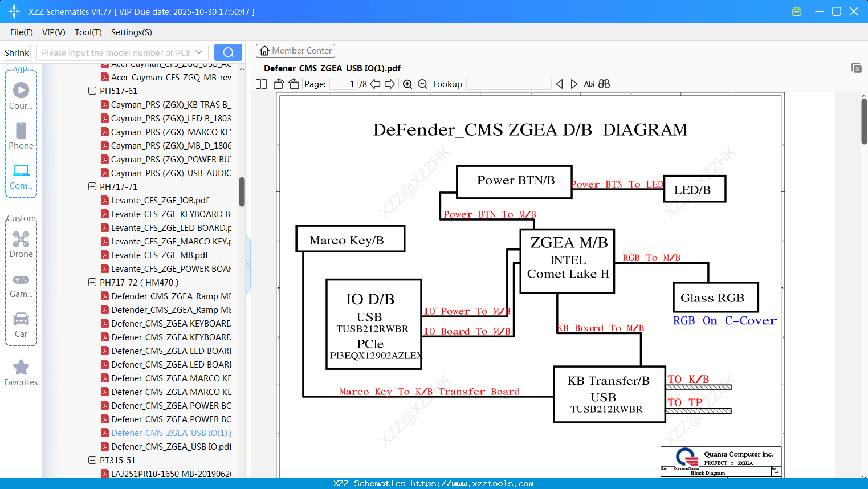Open the Car category
868x489 pixels.
point(21,325)
